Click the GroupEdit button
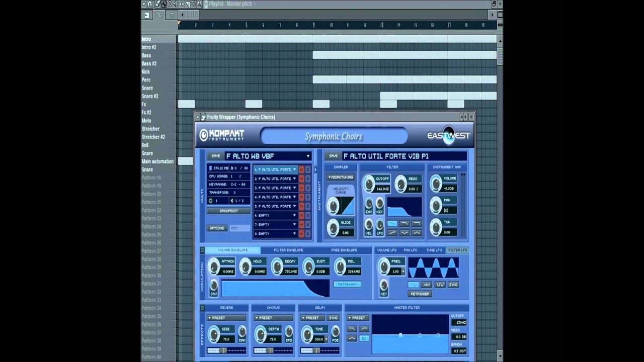The image size is (644, 362). [x=228, y=211]
